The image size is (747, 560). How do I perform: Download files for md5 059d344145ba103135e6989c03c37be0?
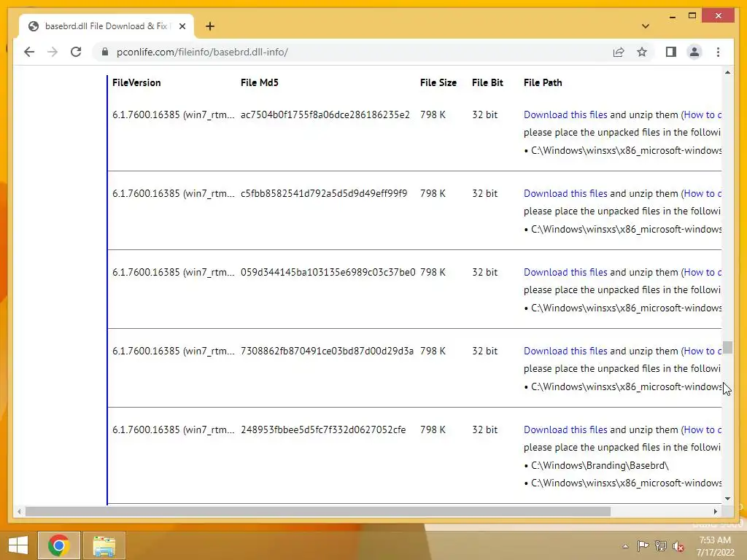click(565, 272)
